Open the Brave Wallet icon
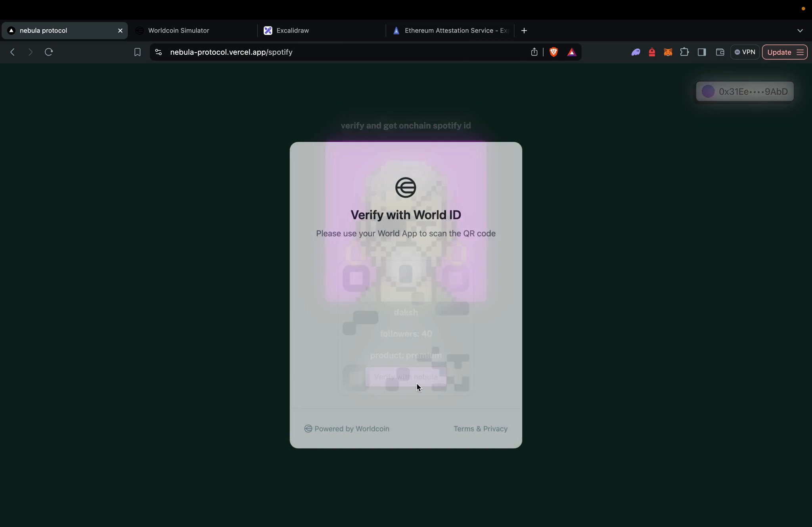The width and height of the screenshot is (812, 527). click(x=720, y=52)
